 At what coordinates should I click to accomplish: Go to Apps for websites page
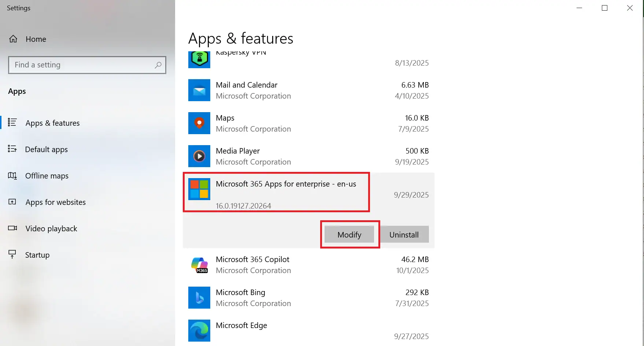(55, 202)
